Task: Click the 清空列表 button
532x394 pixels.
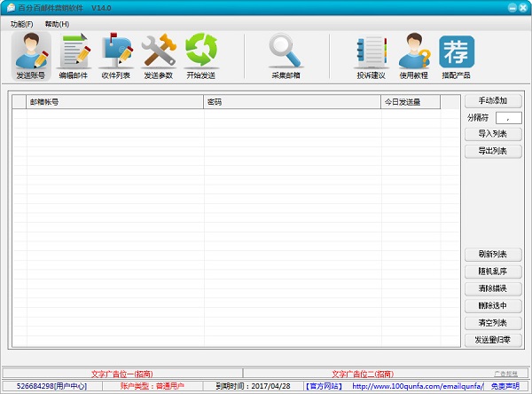Action: (492, 322)
